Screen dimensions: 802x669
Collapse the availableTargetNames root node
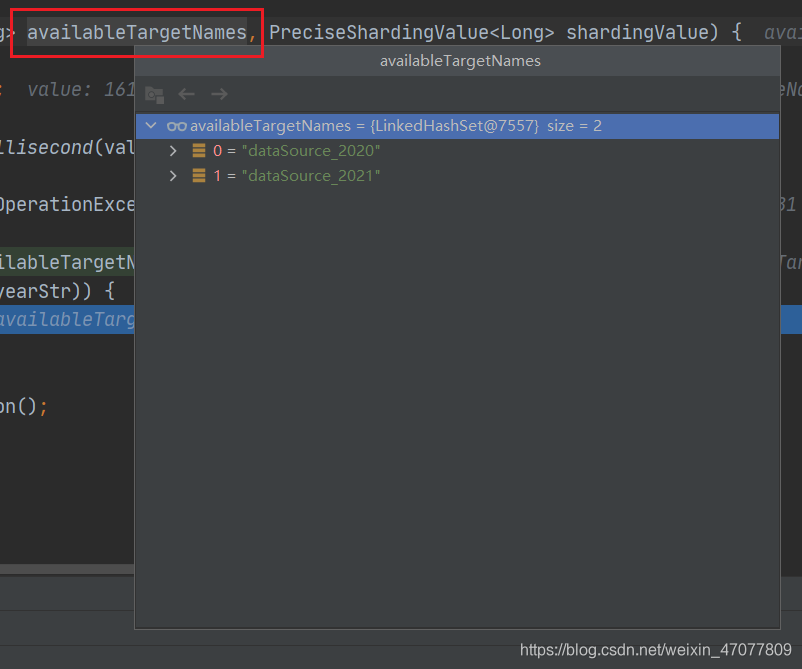click(151, 125)
